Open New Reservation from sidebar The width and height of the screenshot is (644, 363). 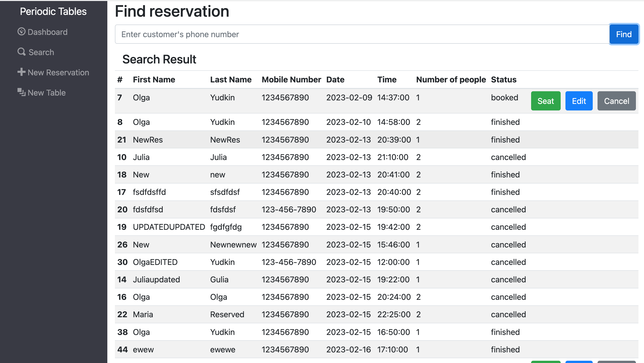[x=58, y=73]
